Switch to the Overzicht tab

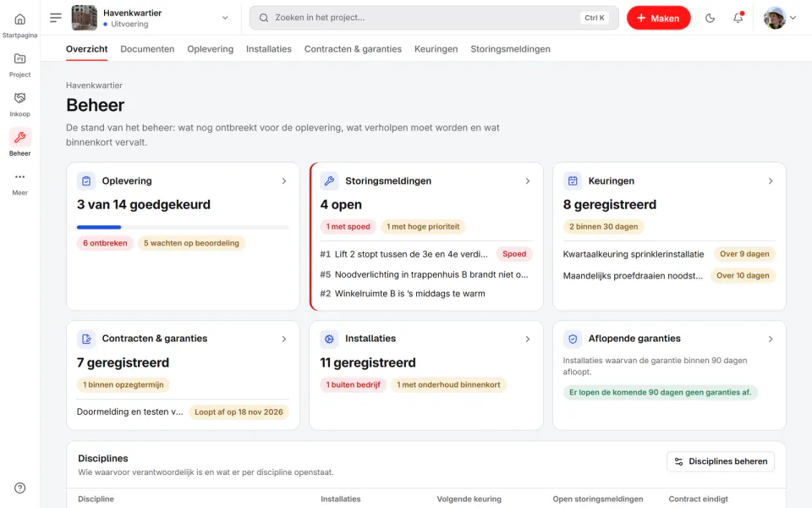86,49
